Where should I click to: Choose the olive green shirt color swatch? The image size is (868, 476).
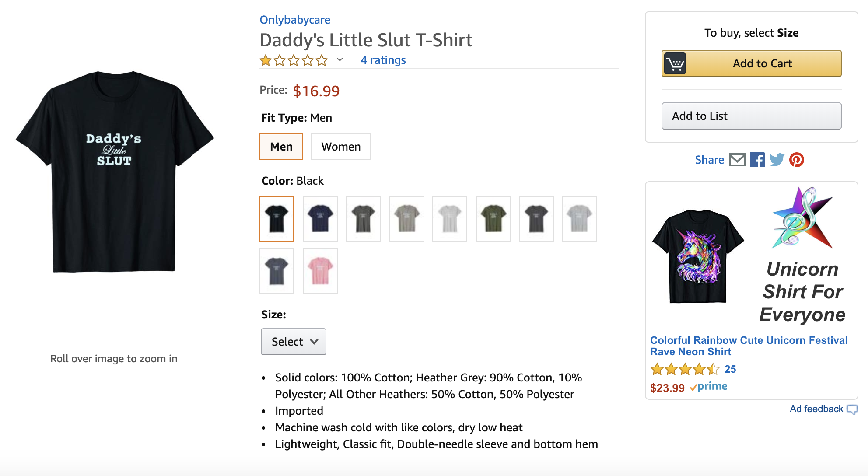coord(493,219)
